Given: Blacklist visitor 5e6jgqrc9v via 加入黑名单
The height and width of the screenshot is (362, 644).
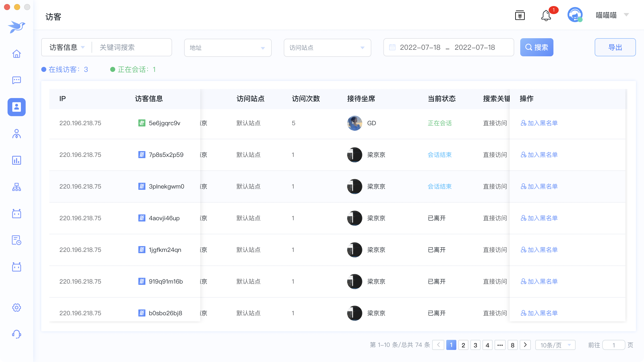Looking at the screenshot, I should pos(539,123).
